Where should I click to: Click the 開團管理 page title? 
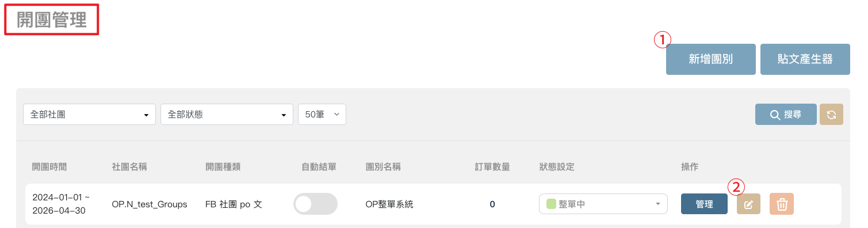52,20
